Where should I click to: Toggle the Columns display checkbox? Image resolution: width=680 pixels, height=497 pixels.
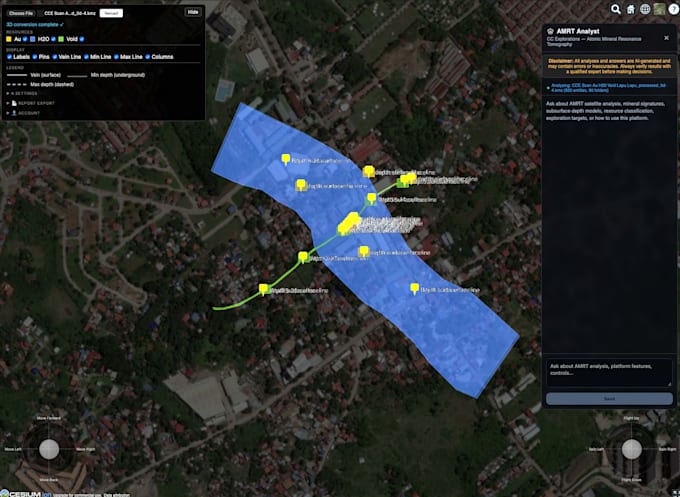(x=148, y=57)
